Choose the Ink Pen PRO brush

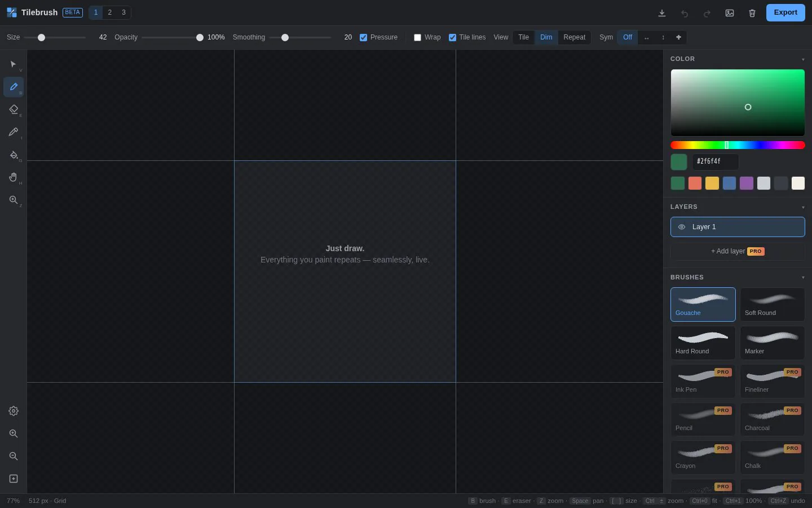pos(703,381)
